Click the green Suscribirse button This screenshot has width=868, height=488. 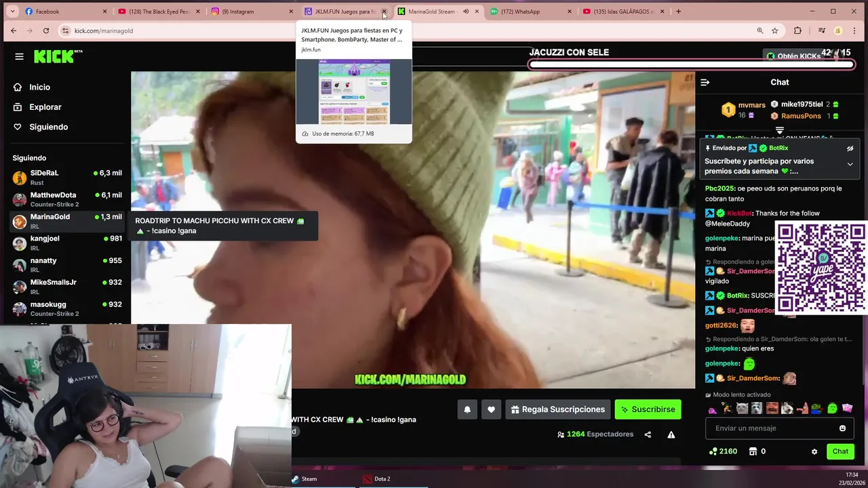point(648,409)
